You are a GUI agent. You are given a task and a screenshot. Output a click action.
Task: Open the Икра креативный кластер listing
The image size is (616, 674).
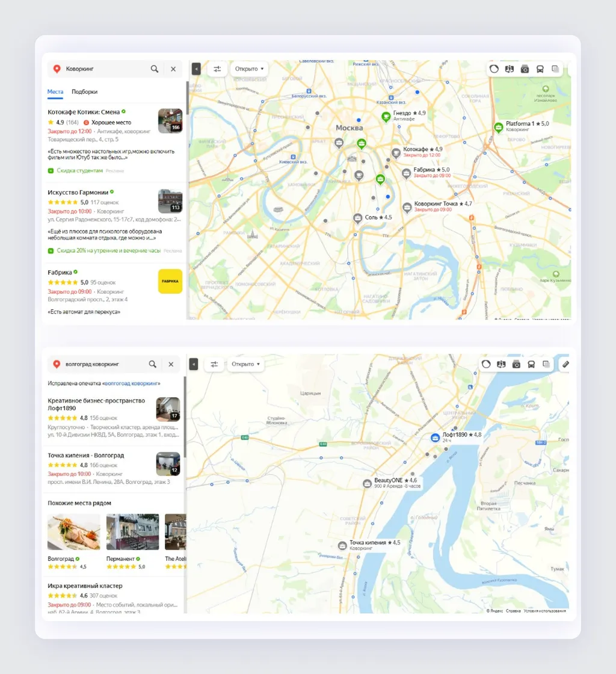[x=85, y=586]
